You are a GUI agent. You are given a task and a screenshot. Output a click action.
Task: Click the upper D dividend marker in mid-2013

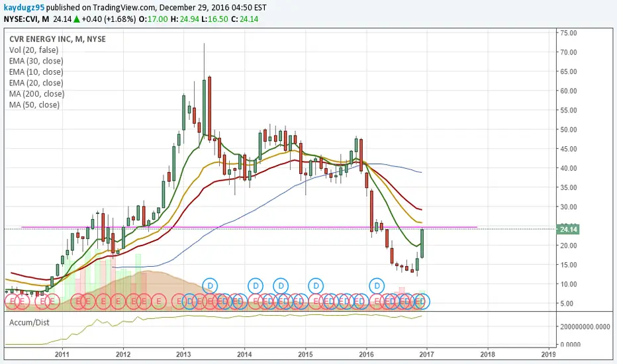[x=210, y=286]
